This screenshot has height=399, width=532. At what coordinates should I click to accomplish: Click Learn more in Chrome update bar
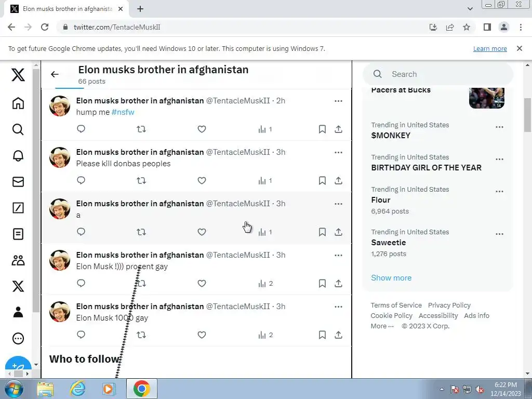[x=490, y=48]
